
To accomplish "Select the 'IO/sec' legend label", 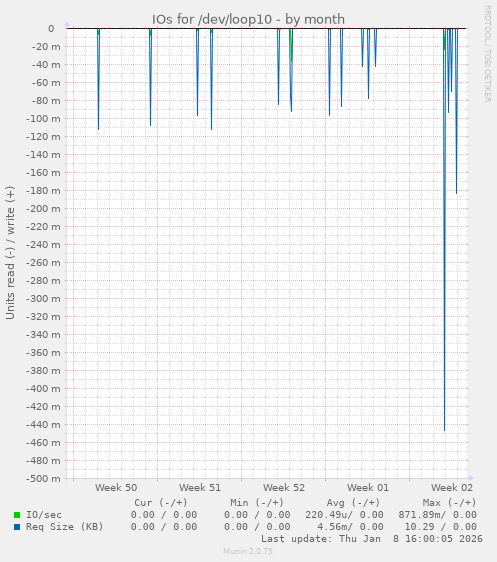I will click(44, 515).
